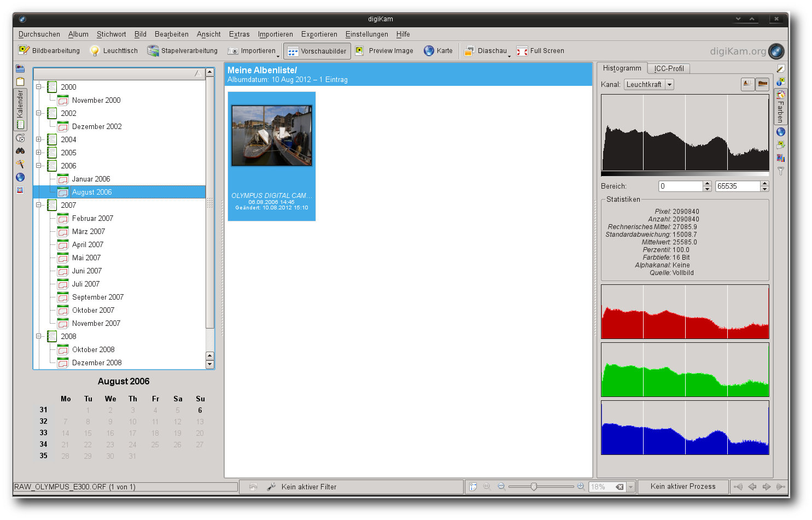Open the Leuchttisch light table
The width and height of the screenshot is (812, 520).
tap(114, 51)
